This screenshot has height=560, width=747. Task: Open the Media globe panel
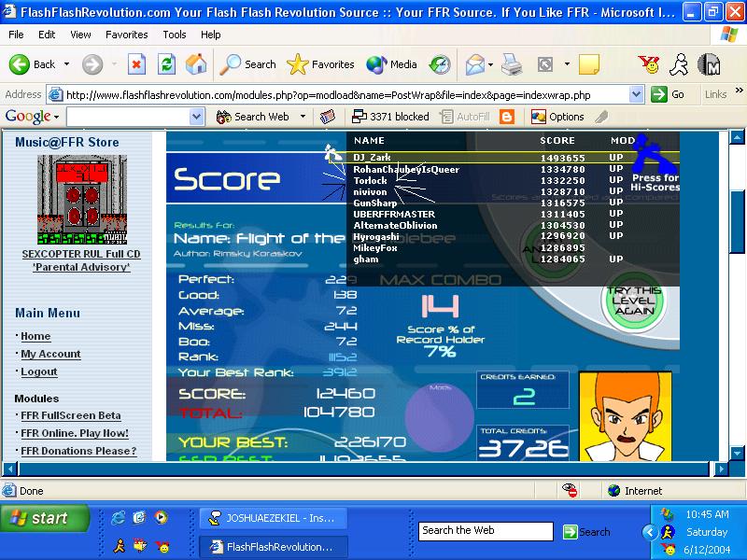coord(391,64)
